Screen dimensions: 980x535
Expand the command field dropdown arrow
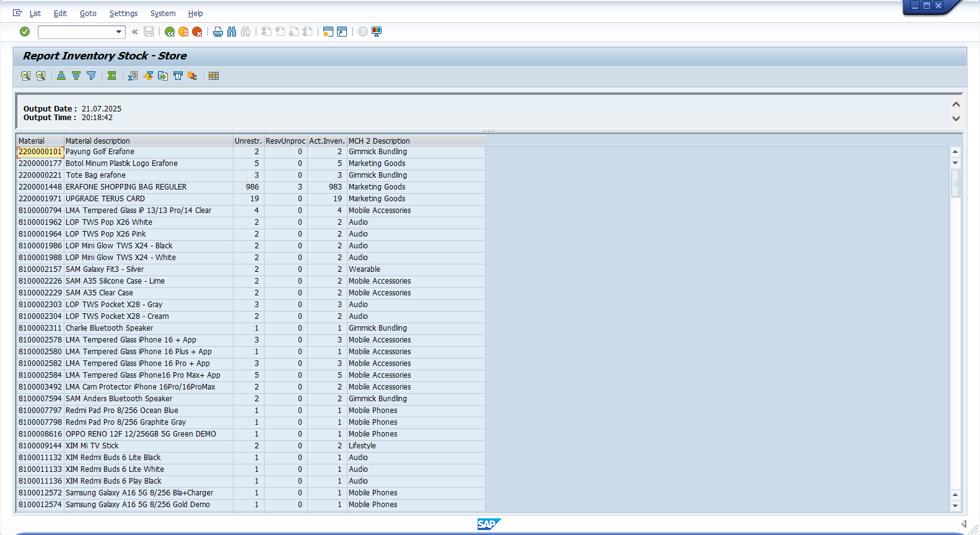click(x=119, y=32)
